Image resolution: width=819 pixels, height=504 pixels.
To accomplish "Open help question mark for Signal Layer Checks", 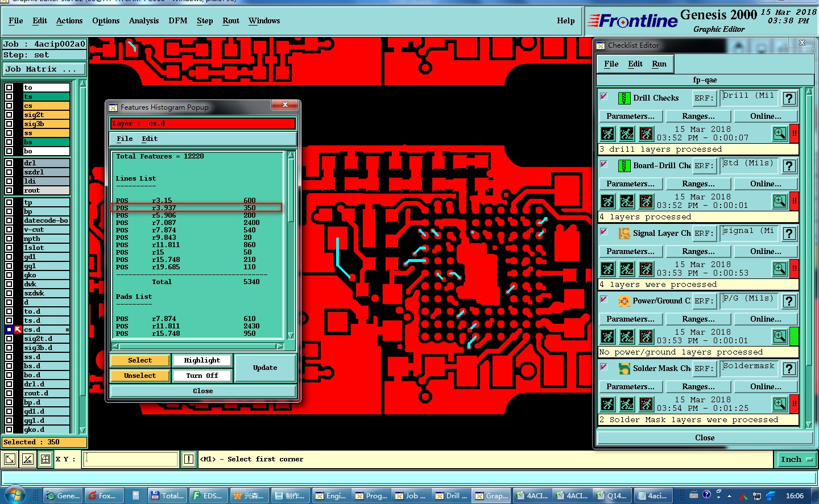I will [x=789, y=234].
